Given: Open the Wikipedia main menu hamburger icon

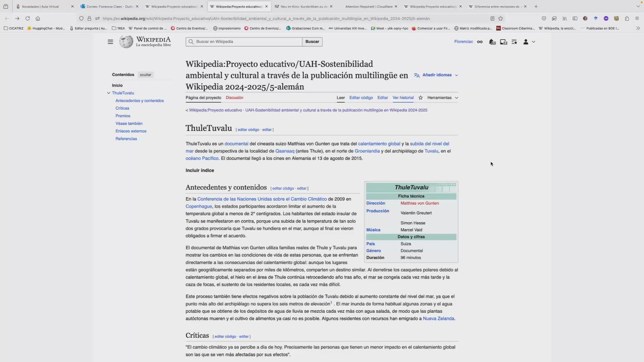Looking at the screenshot, I should (110, 42).
